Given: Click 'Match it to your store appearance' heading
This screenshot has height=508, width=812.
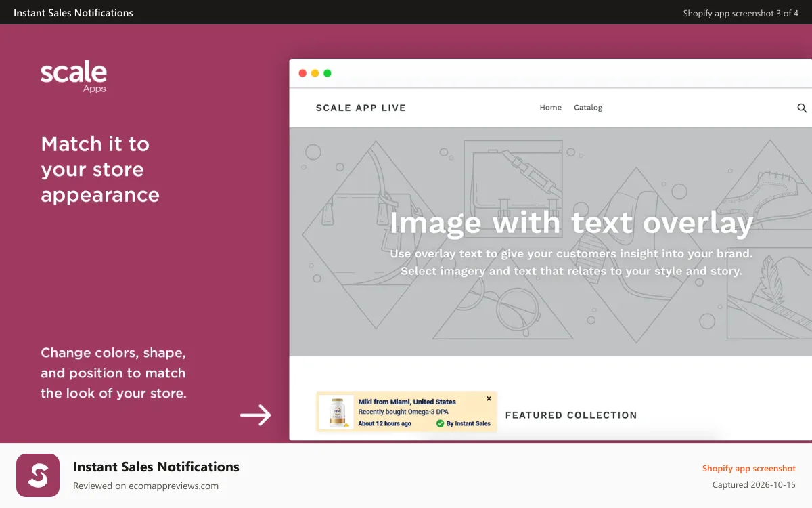Looking at the screenshot, I should [x=100, y=169].
